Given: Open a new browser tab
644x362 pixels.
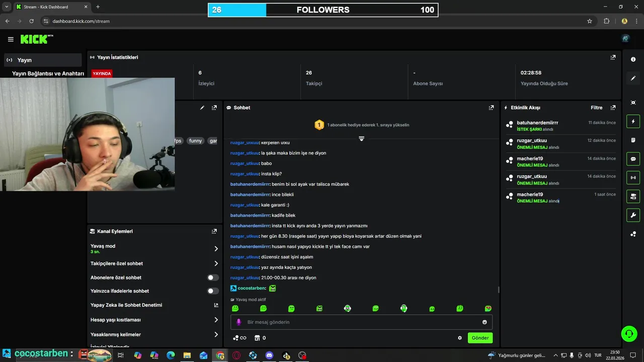Looking at the screenshot, I should click(98, 7).
